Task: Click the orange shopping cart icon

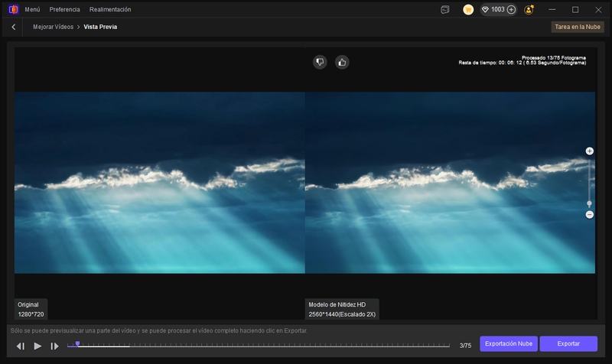Action: pos(468,10)
